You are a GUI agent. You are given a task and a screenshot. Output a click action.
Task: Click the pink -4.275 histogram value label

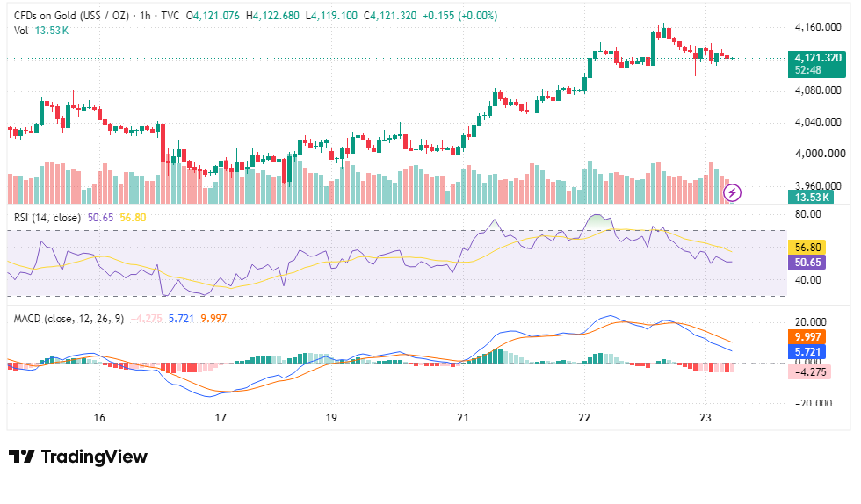pyautogui.click(x=809, y=372)
